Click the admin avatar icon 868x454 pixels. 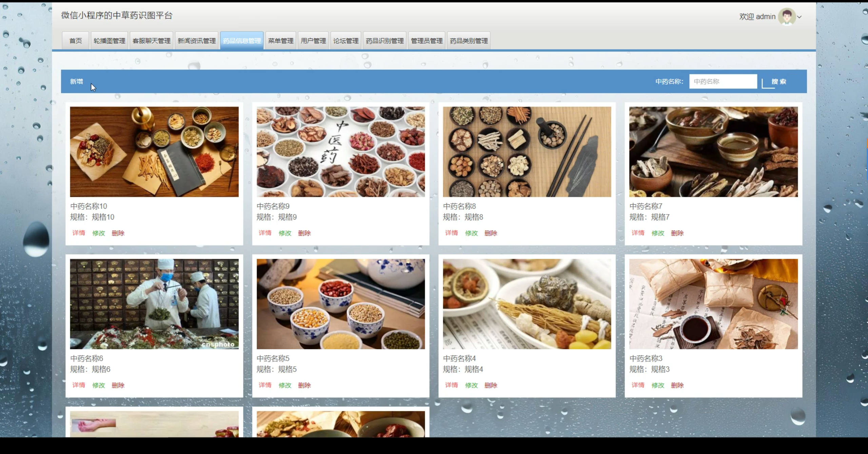tap(786, 17)
